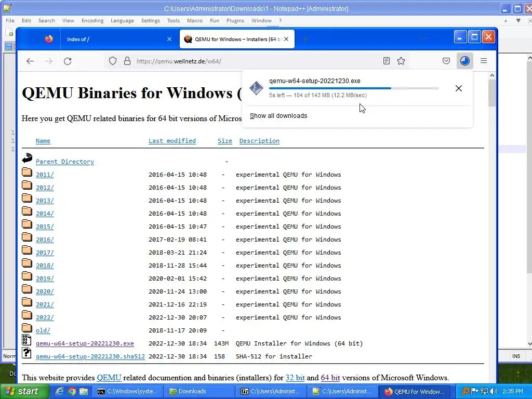Open the Pocket save icon
The width and height of the screenshot is (532, 399).
[446, 61]
